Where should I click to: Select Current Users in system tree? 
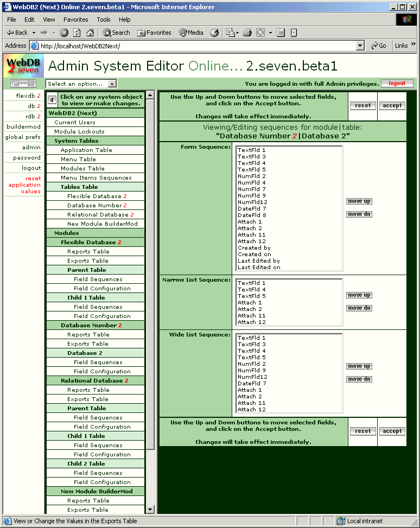click(96, 122)
